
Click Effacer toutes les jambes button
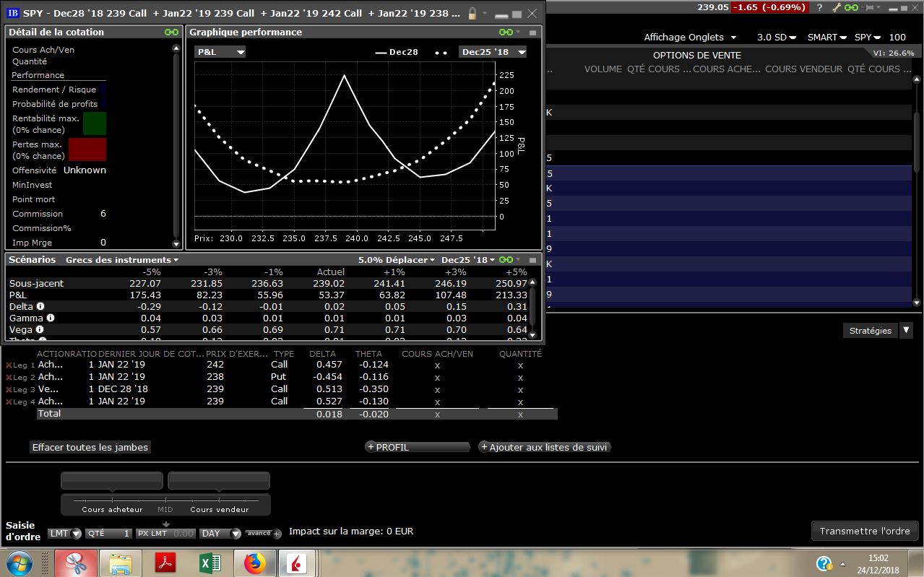click(x=90, y=447)
